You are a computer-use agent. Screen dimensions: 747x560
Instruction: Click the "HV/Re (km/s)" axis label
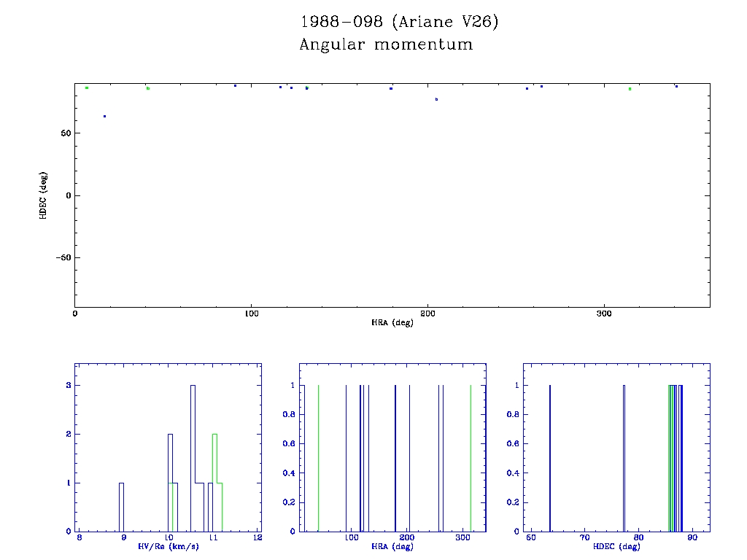tap(169, 546)
